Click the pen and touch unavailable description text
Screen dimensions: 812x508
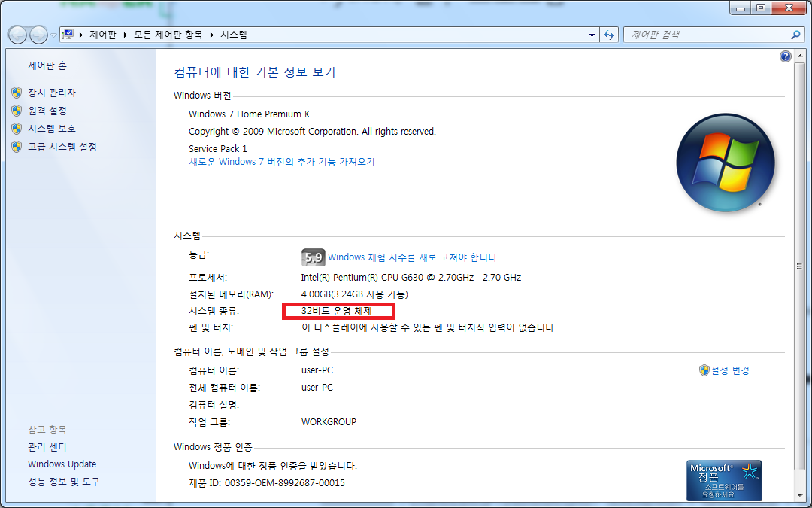[429, 327]
